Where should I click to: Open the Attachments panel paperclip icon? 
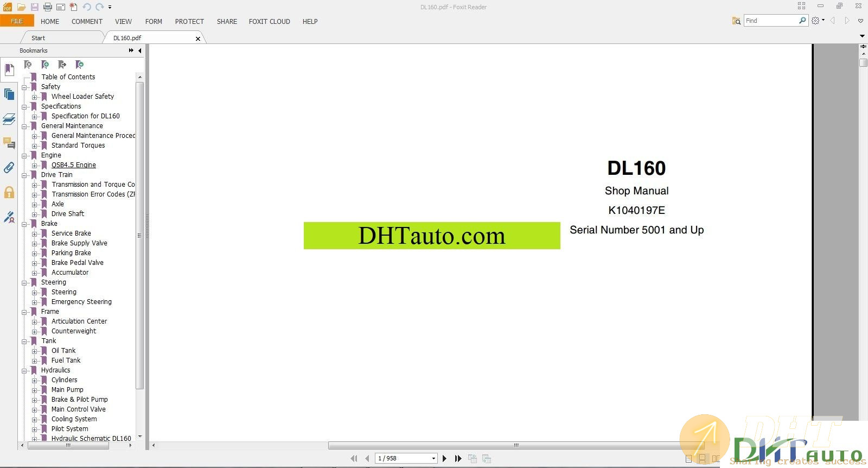pyautogui.click(x=9, y=168)
